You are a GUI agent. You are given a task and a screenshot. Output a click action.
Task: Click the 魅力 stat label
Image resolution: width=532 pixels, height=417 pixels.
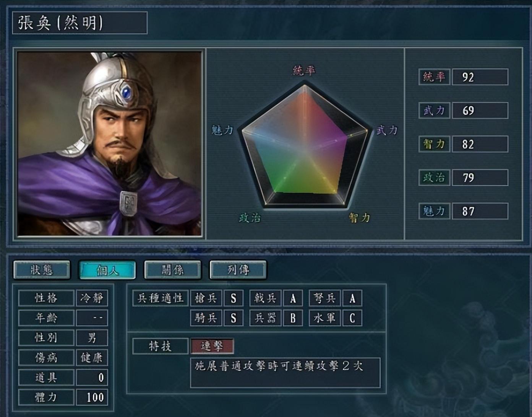click(434, 211)
